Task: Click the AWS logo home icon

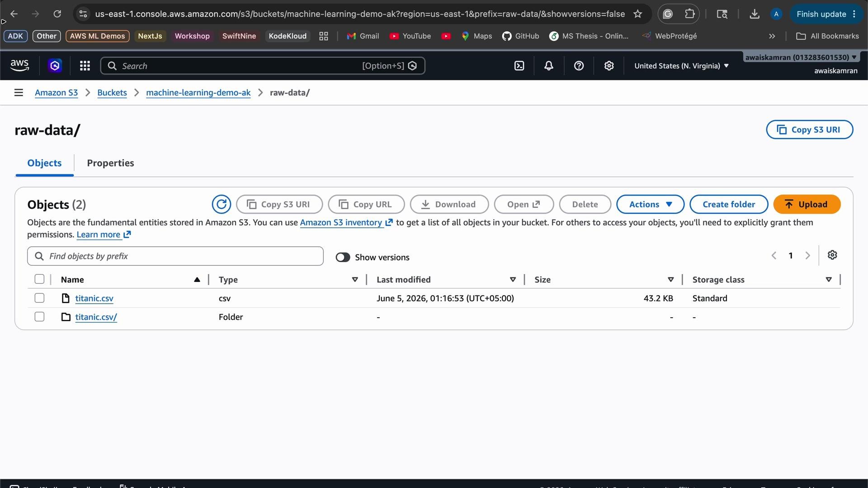Action: [x=19, y=66]
